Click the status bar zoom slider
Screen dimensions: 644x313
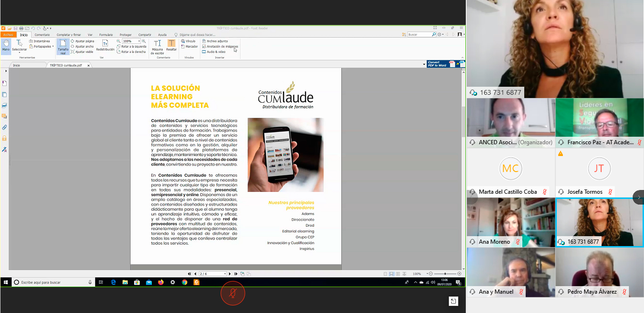coord(446,274)
